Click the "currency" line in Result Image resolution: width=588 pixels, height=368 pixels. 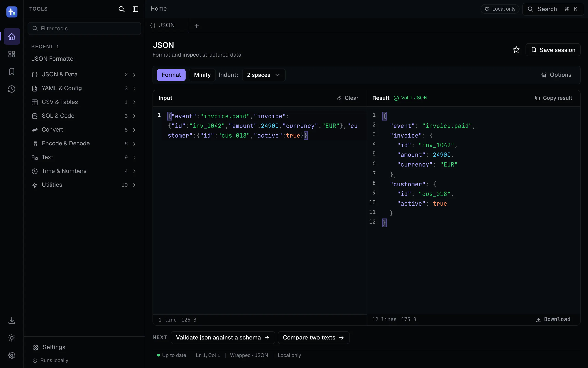point(427,164)
